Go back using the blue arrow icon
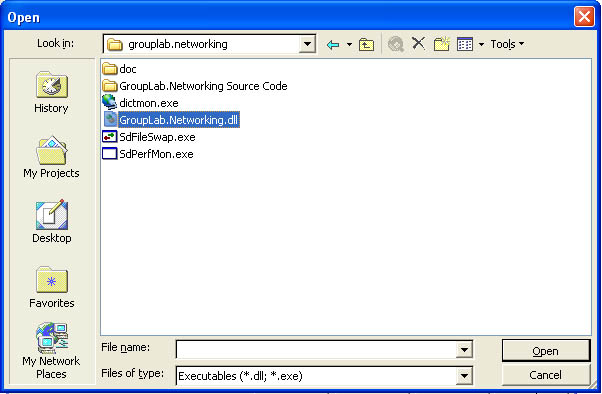This screenshot has height=394, width=602. click(333, 45)
